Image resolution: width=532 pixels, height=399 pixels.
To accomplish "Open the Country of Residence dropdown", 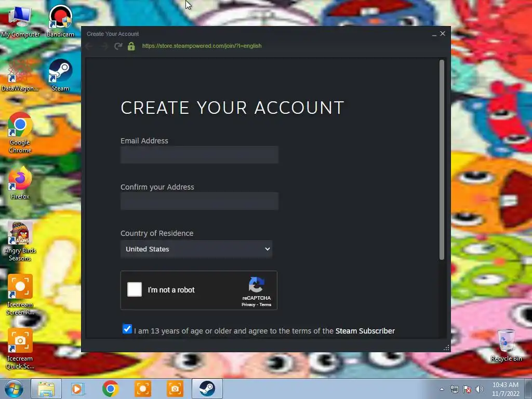I will pyautogui.click(x=196, y=249).
